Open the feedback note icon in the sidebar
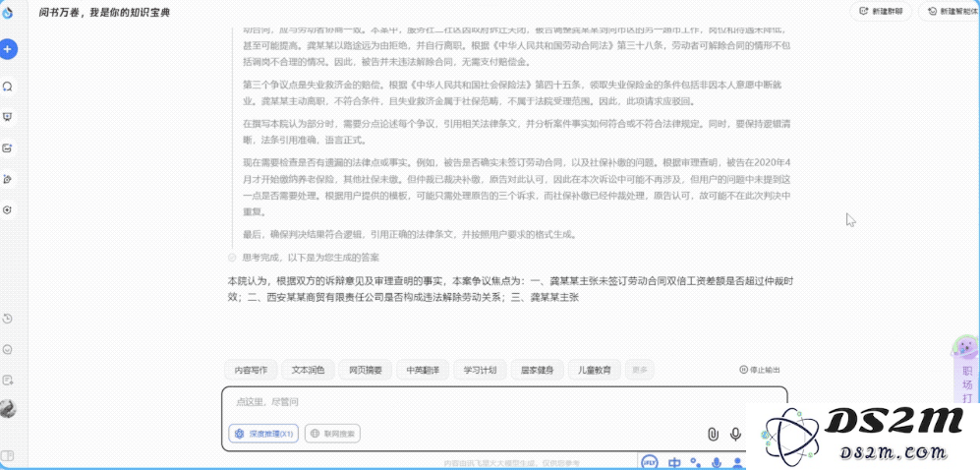The image size is (980, 470). point(8,380)
